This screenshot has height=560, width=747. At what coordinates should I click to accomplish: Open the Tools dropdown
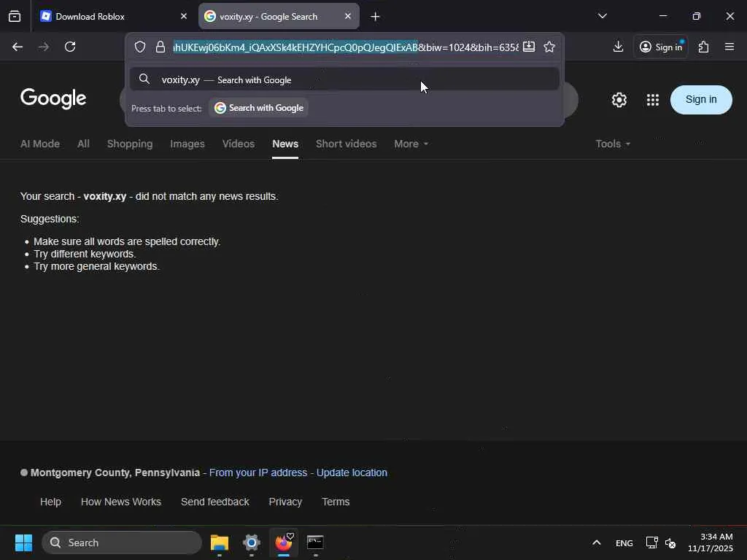pos(613,144)
